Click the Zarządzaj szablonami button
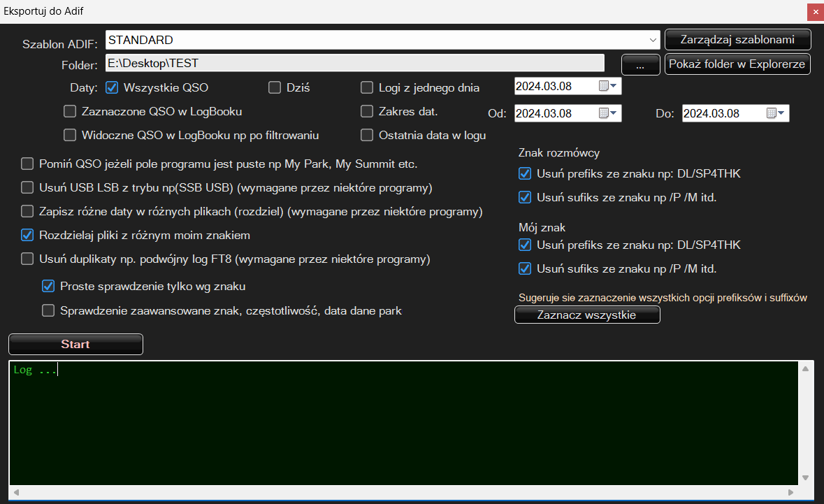 point(737,40)
